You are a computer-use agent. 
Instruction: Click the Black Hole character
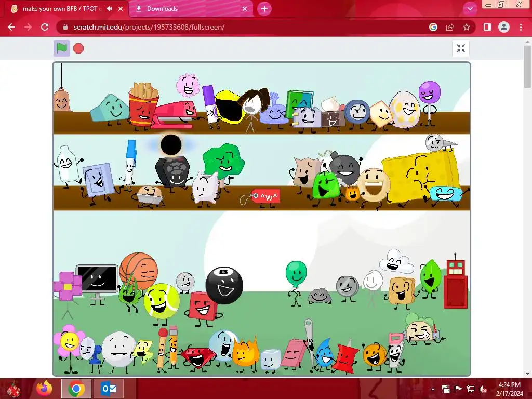(170, 145)
